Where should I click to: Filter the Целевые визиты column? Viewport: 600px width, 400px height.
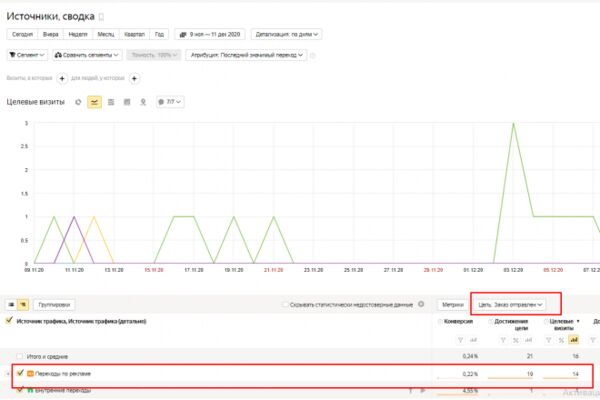click(x=548, y=340)
